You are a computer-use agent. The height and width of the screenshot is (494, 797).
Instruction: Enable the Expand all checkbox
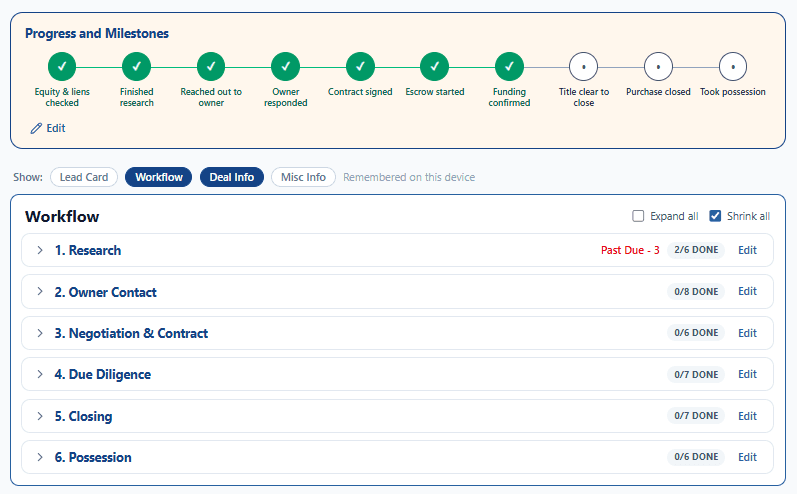[x=638, y=216]
